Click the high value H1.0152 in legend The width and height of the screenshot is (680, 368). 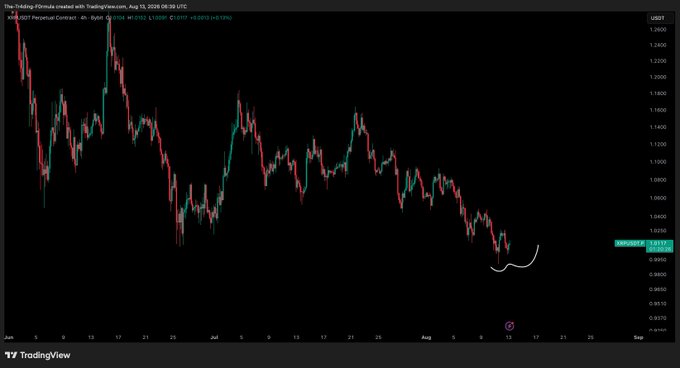coord(137,18)
